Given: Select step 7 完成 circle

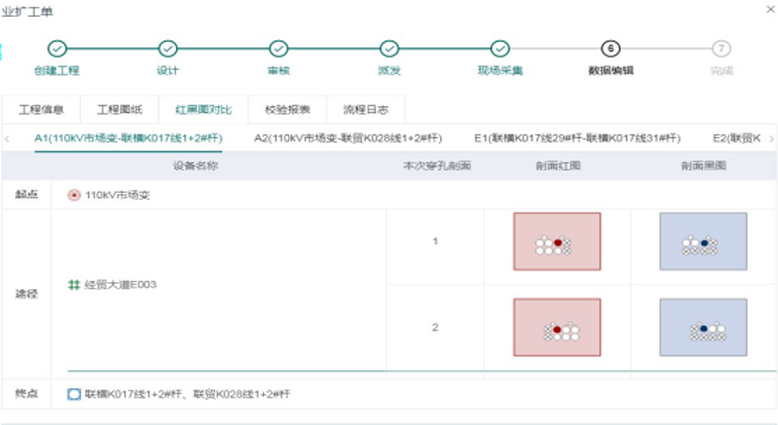Looking at the screenshot, I should pyautogui.click(x=721, y=48).
